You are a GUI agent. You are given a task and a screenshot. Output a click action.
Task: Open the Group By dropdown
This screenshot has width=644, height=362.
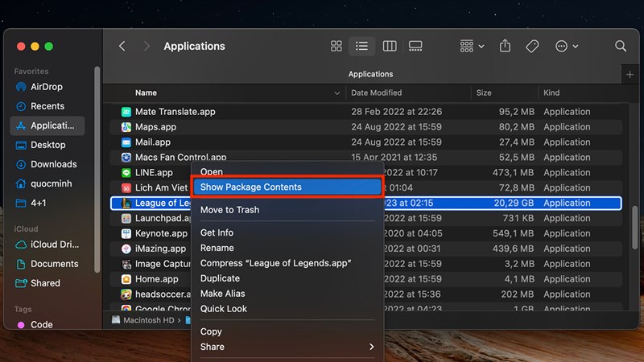pos(472,46)
